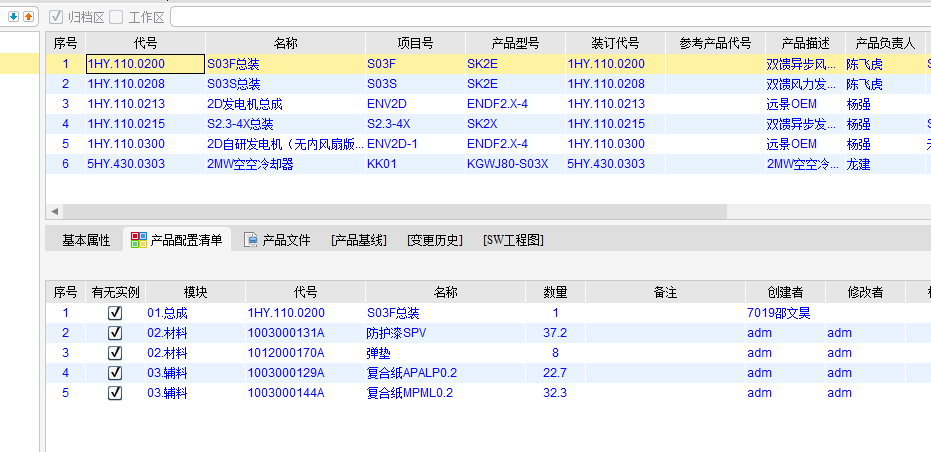The image size is (931, 452).
Task: Open the [变更历史] tab
Action: click(x=434, y=240)
